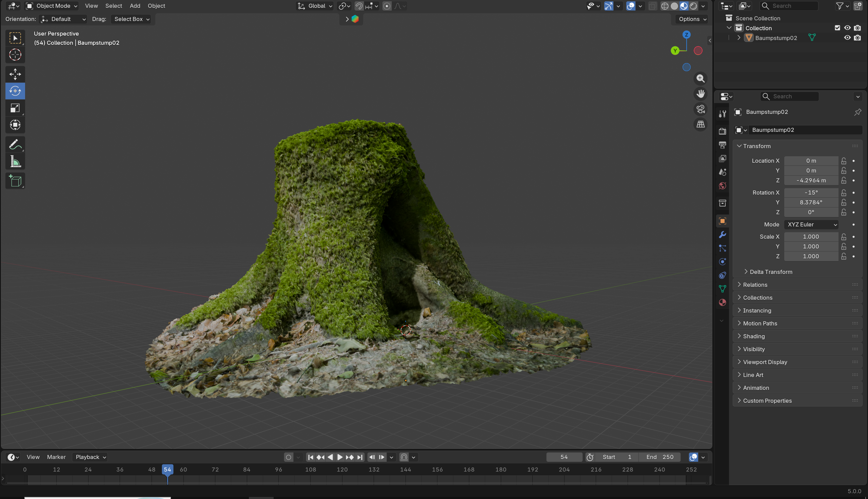Toggle Location X lock
The image size is (868, 499).
click(844, 161)
